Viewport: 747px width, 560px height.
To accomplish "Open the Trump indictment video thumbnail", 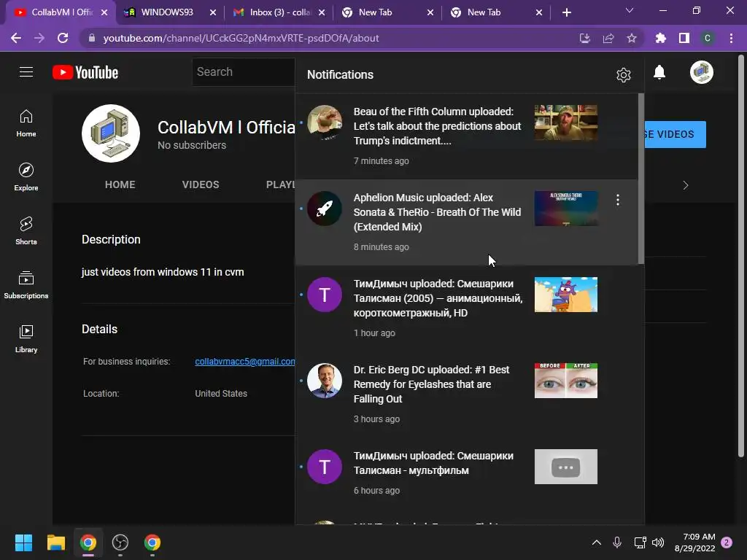I will (566, 122).
